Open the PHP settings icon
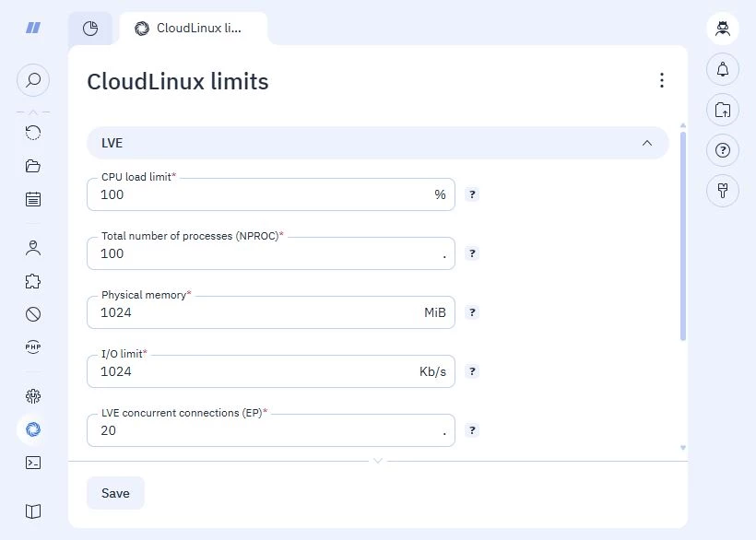The image size is (756, 540). coord(33,346)
